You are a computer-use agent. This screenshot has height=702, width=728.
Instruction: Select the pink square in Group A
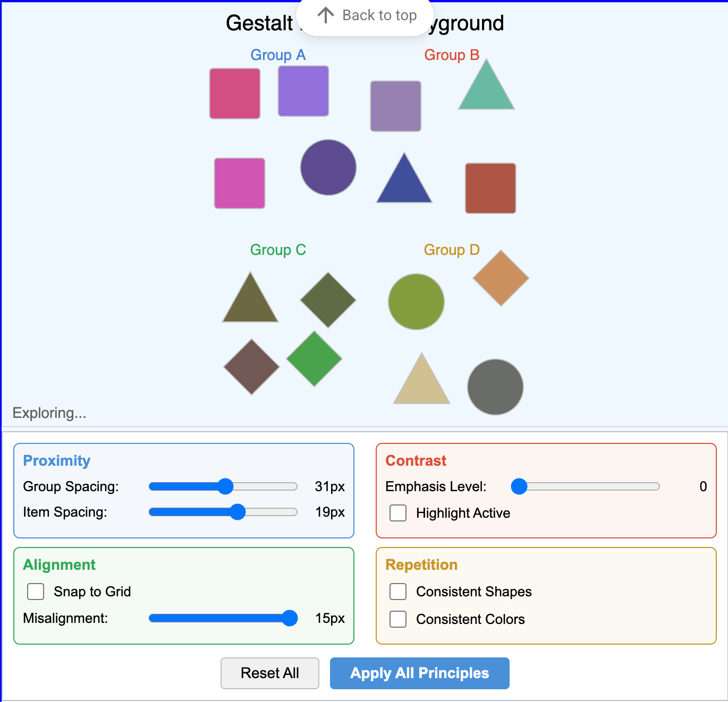[234, 92]
